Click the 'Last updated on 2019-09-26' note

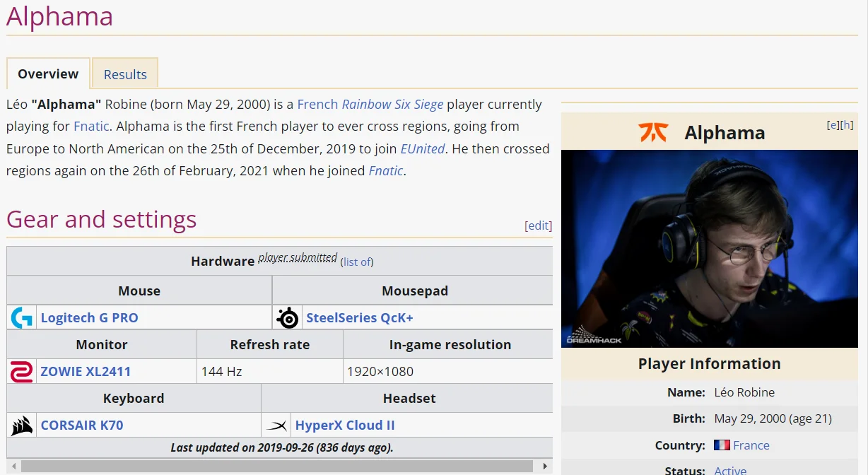[281, 447]
